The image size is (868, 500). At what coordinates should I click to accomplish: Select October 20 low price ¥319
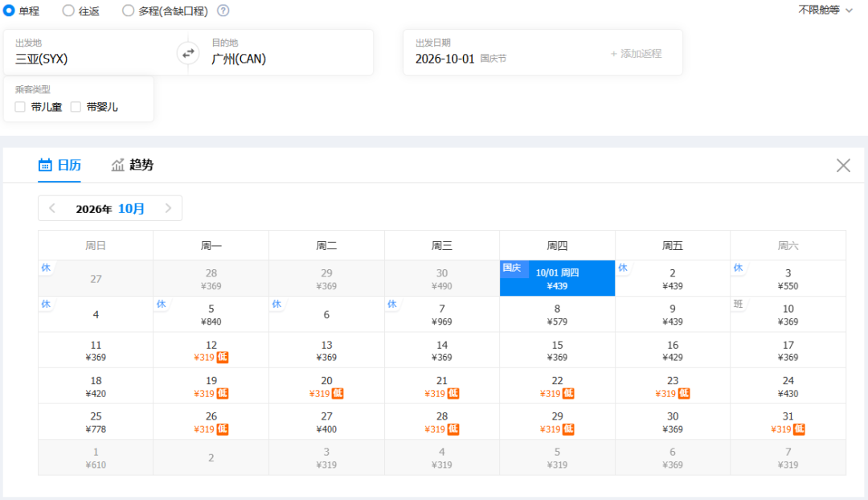[326, 386]
